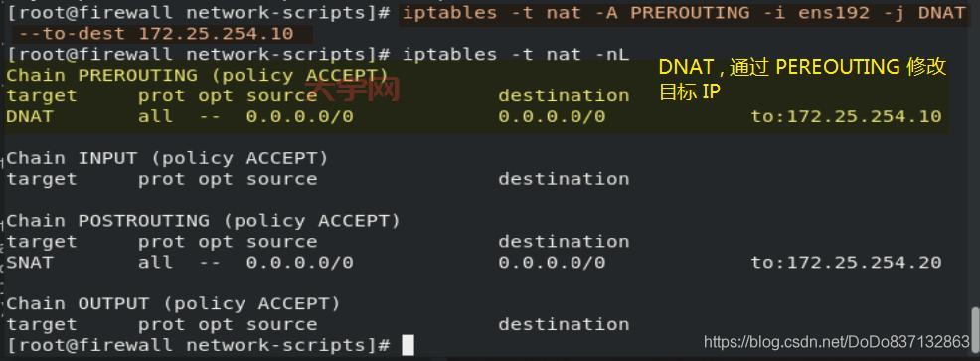980x361 pixels.
Task: Click the terminal cursor block at the prompt
Action: tap(408, 345)
